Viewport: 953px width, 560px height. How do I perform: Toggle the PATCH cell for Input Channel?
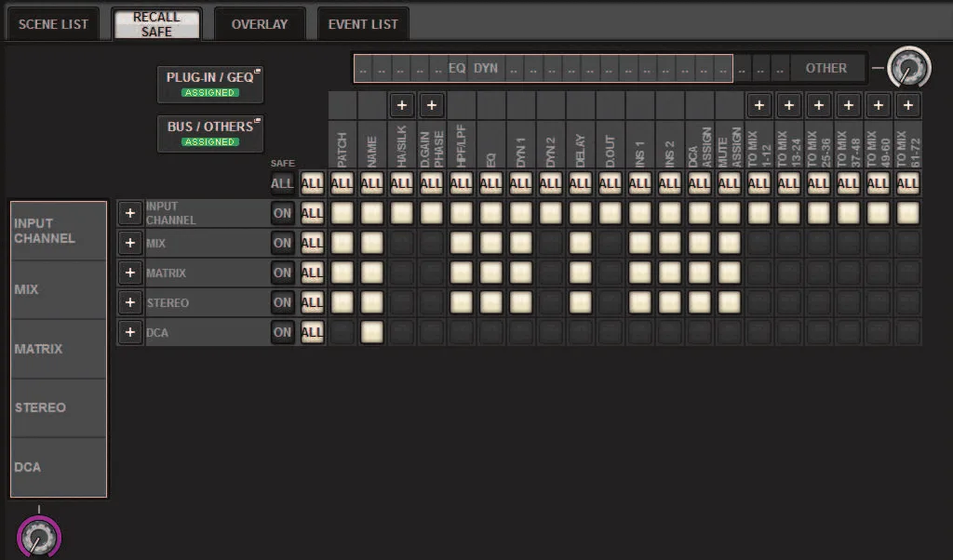[x=342, y=213]
